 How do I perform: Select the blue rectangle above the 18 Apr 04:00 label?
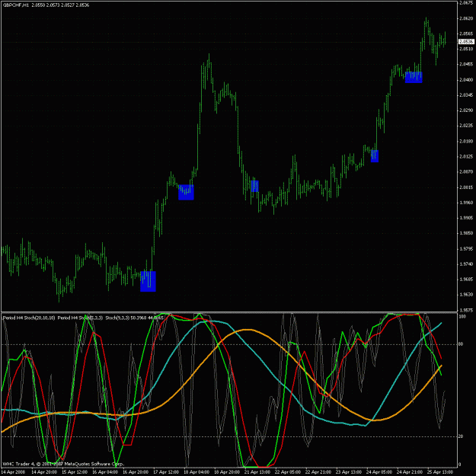(x=186, y=192)
